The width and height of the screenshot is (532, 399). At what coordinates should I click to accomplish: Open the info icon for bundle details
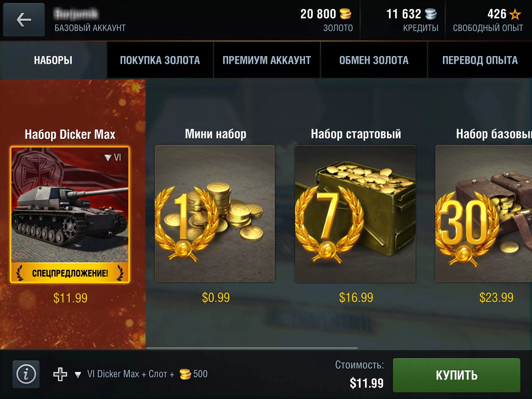(x=26, y=374)
